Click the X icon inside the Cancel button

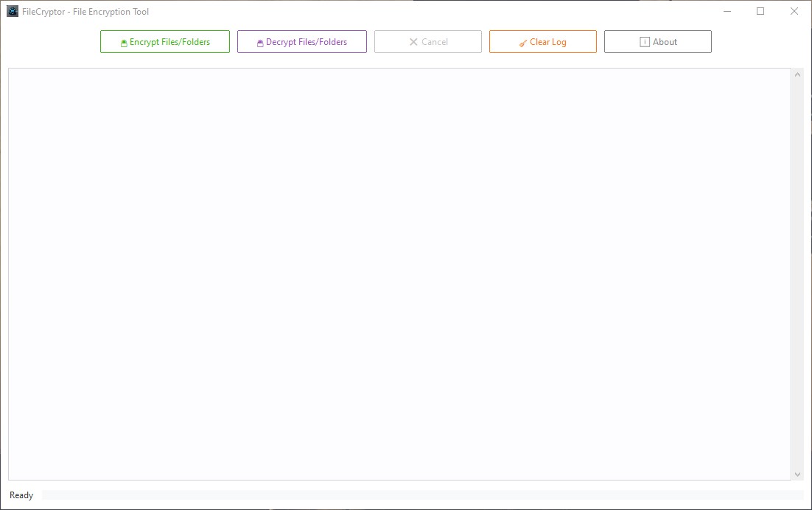point(412,42)
